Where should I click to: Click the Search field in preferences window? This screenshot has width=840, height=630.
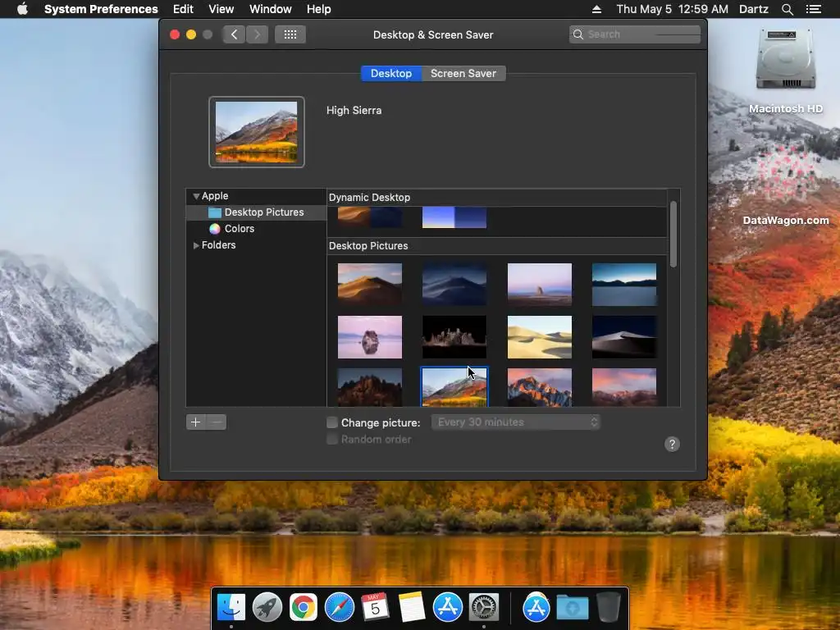coord(635,34)
